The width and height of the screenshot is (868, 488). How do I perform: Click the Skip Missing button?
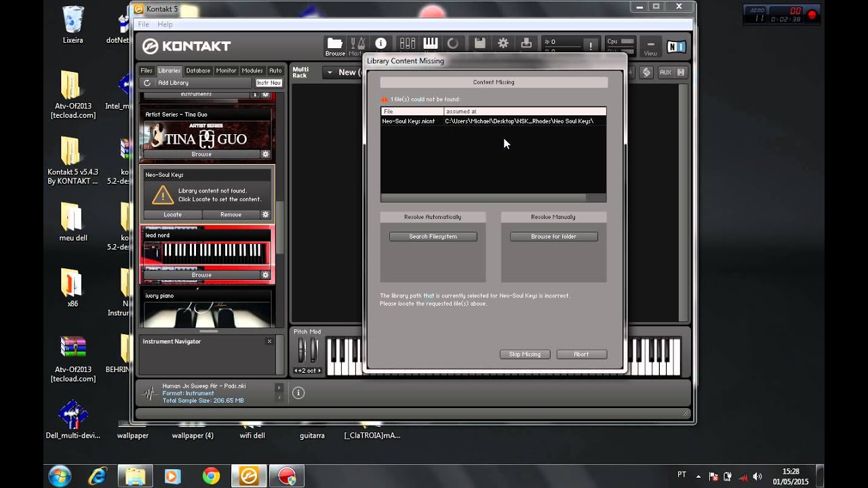[x=525, y=354]
